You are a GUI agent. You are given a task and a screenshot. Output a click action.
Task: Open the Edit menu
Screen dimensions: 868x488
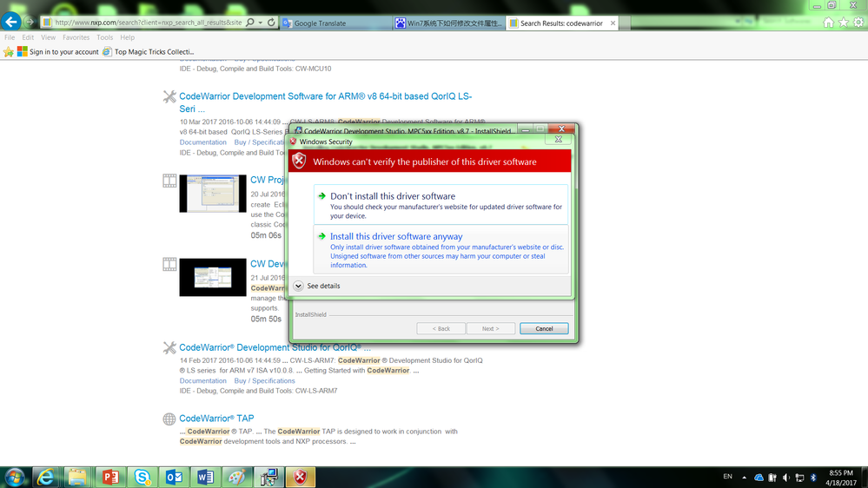[28, 37]
